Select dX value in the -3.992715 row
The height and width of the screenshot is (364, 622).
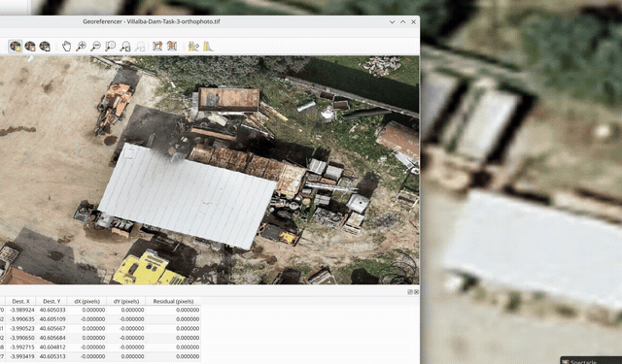[86, 347]
